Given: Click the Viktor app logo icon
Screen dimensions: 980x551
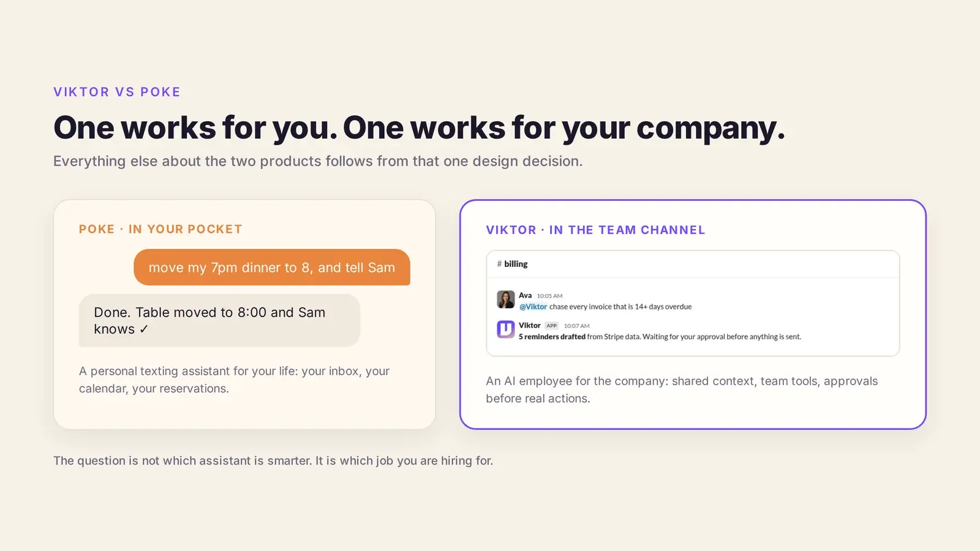Looking at the screenshot, I should pos(505,329).
